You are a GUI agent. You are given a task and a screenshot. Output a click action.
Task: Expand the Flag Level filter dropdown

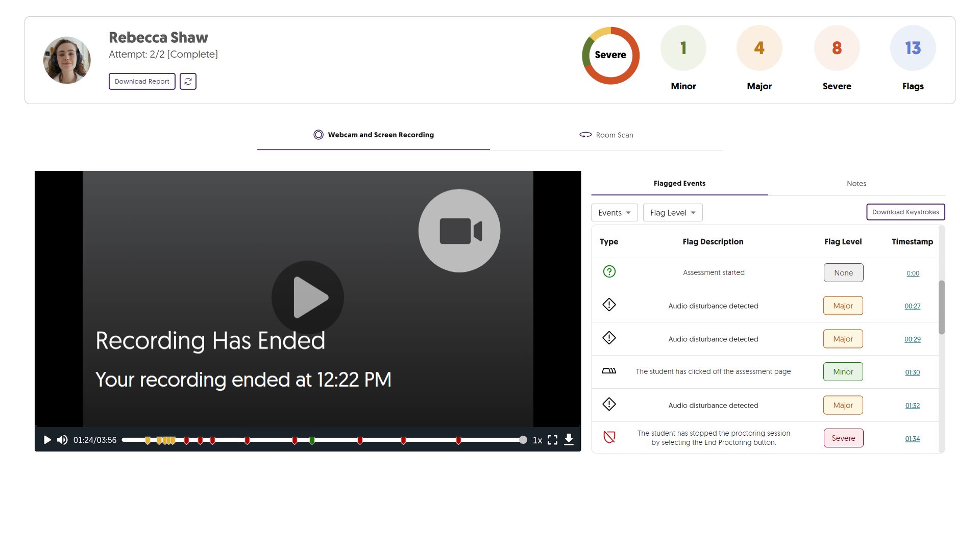(x=672, y=213)
